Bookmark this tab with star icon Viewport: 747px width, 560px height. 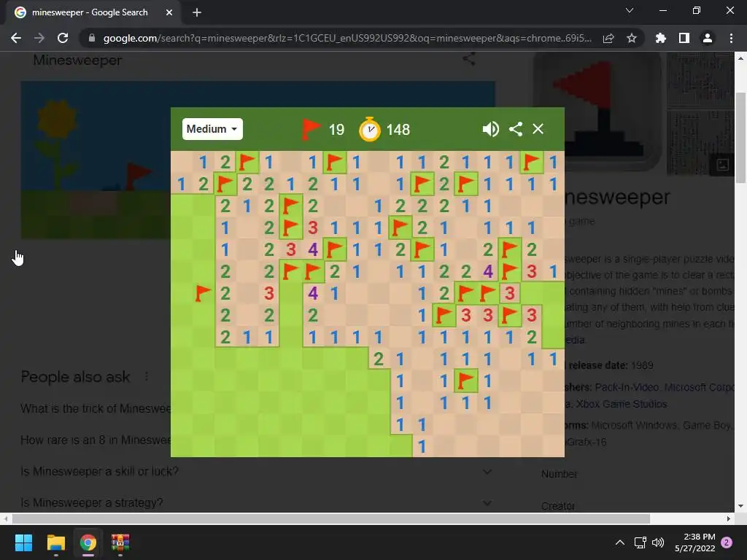click(x=632, y=38)
